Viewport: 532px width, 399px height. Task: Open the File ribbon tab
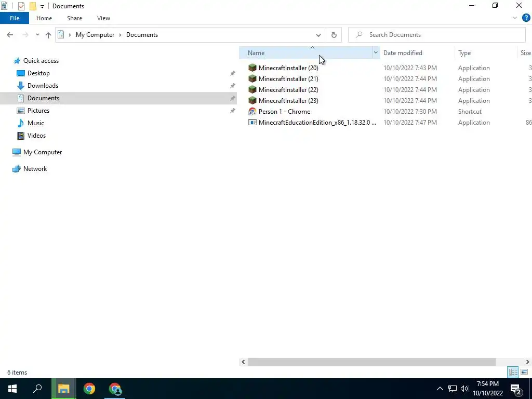(15, 18)
